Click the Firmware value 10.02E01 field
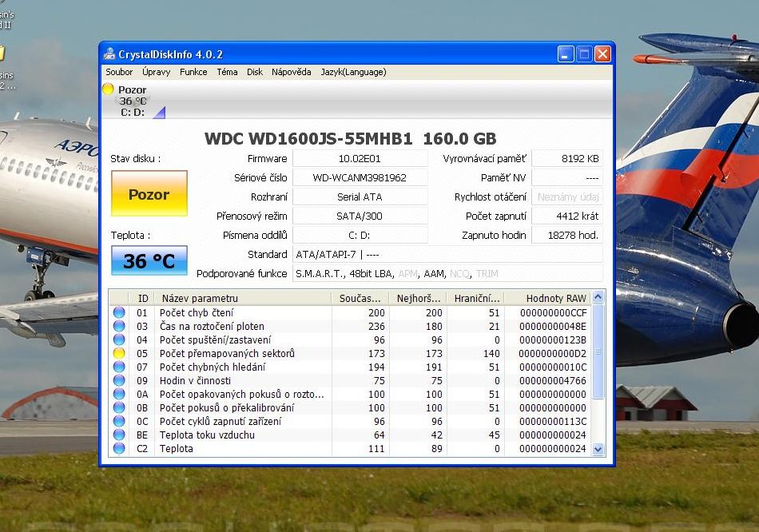759x532 pixels. pos(360,158)
